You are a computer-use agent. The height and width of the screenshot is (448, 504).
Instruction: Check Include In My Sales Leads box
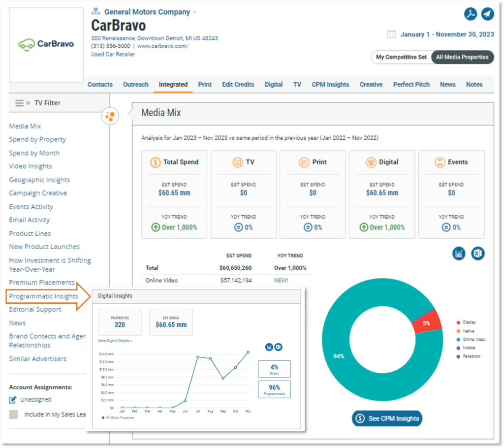[x=13, y=415]
